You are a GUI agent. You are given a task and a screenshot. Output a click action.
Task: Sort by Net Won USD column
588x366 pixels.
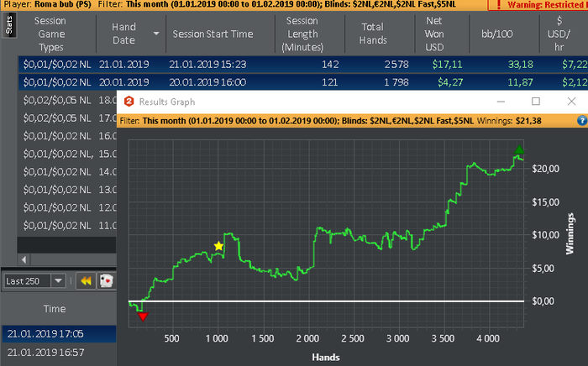(x=434, y=34)
